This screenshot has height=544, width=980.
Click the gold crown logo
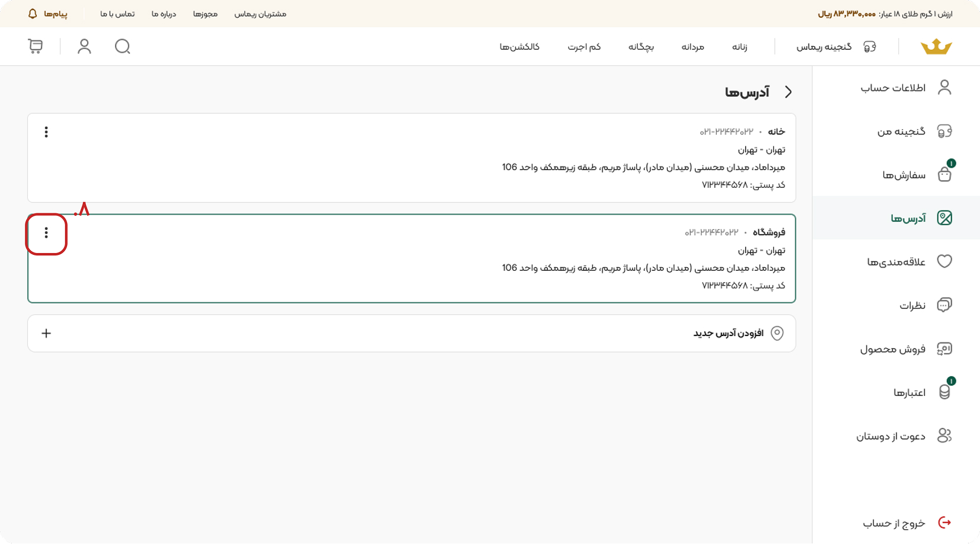click(x=936, y=46)
